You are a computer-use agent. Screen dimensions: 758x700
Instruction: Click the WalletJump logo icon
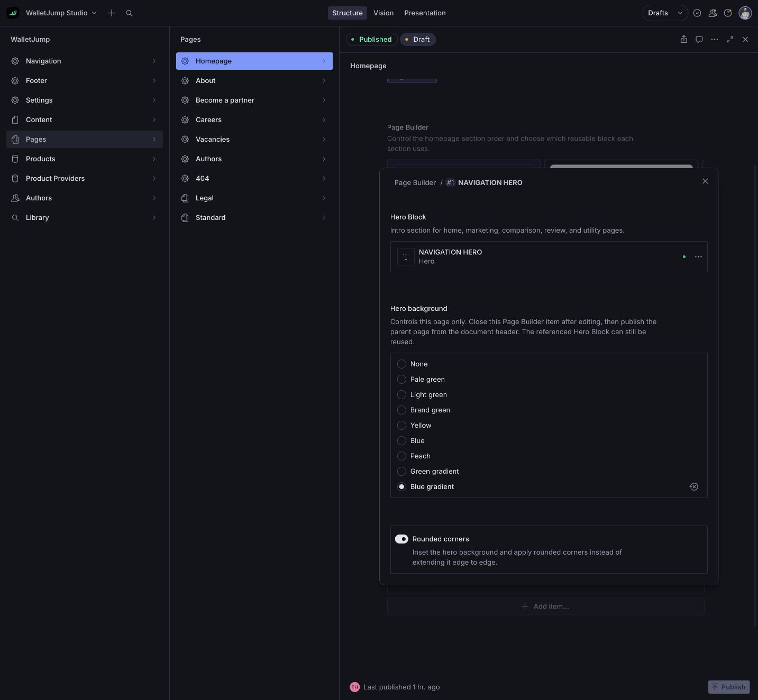point(13,13)
